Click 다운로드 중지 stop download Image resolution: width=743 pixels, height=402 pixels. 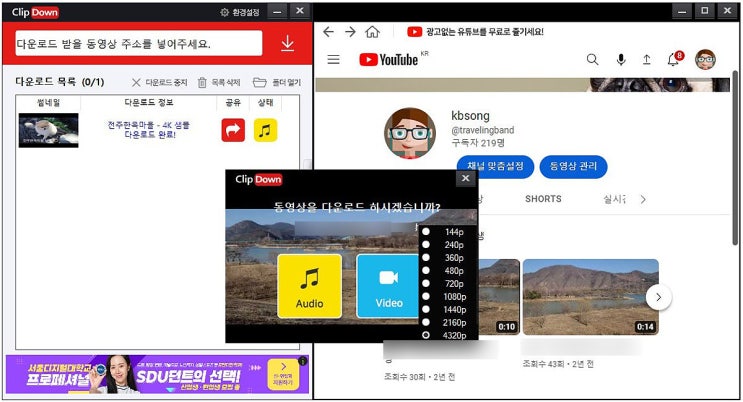coord(160,82)
